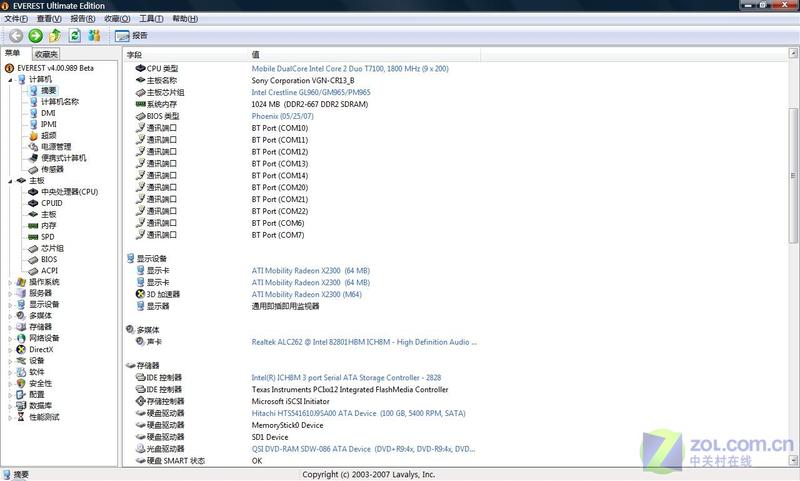The height and width of the screenshot is (481, 800).
Task: Collapse the 计算机 tree node
Action: (x=10, y=80)
